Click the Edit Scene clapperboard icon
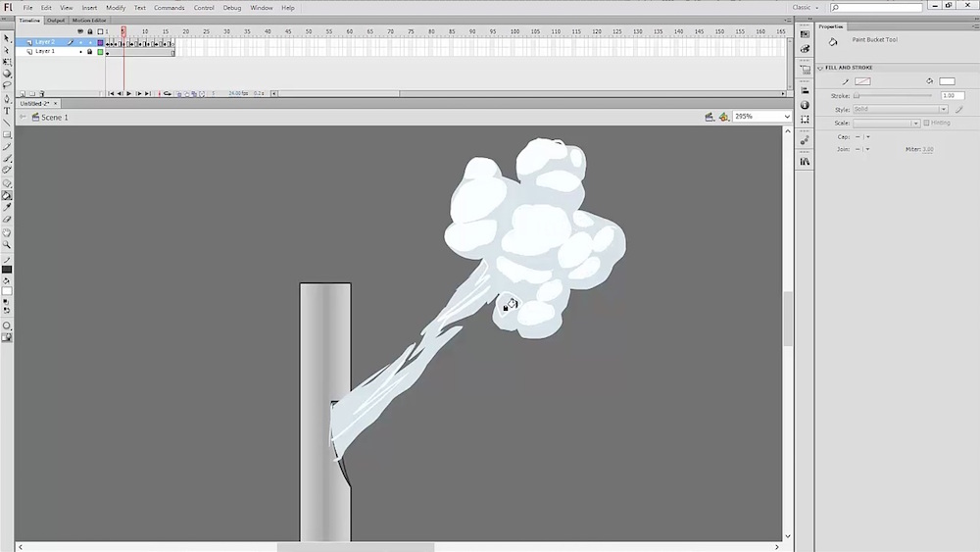 tap(710, 117)
